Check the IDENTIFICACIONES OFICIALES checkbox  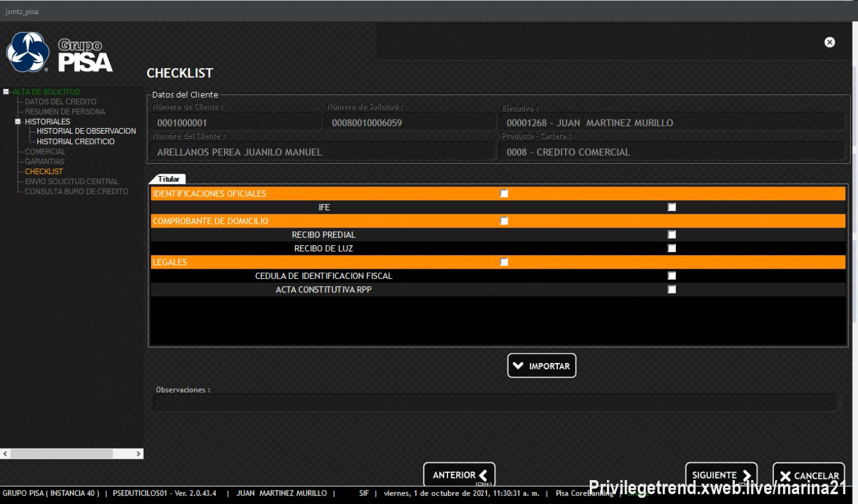point(504,194)
